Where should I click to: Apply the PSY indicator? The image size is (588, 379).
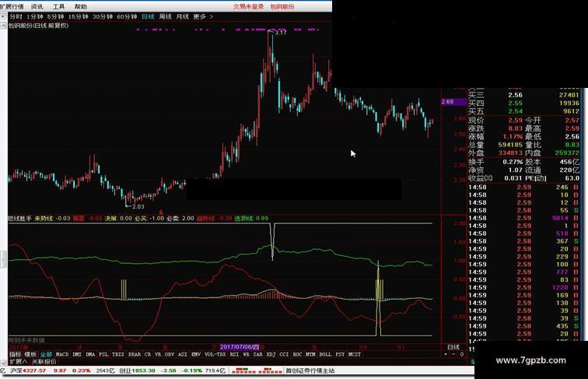pos(340,354)
